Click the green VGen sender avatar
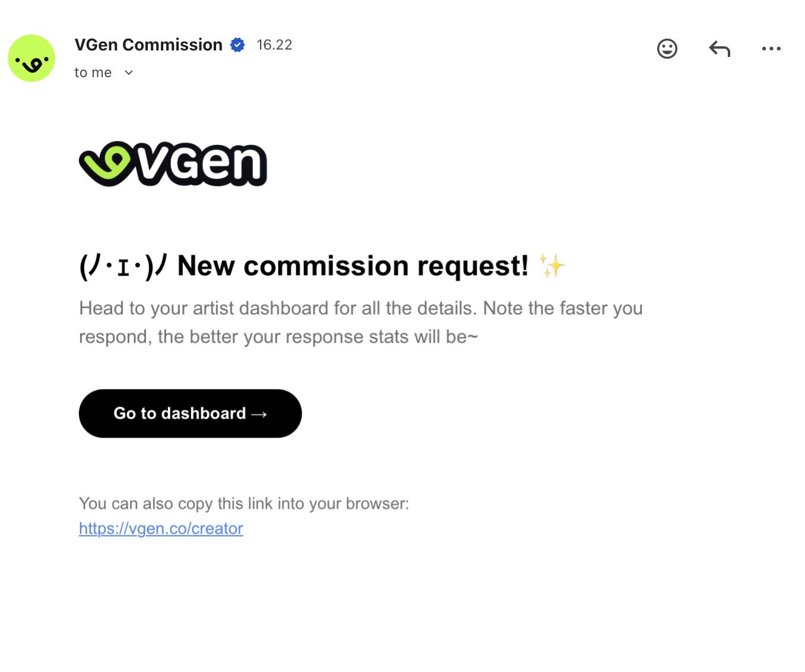The width and height of the screenshot is (805, 672). 31,58
